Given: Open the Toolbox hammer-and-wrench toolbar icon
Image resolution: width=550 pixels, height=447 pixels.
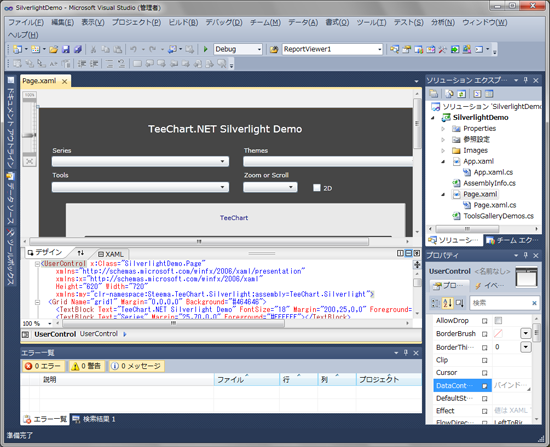Looking at the screenshot, I should [x=442, y=49].
